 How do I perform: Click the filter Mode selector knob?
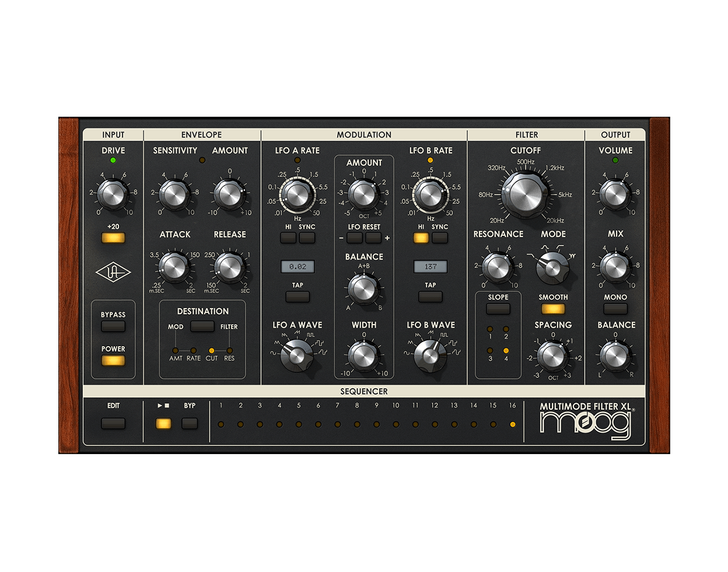[x=552, y=268]
